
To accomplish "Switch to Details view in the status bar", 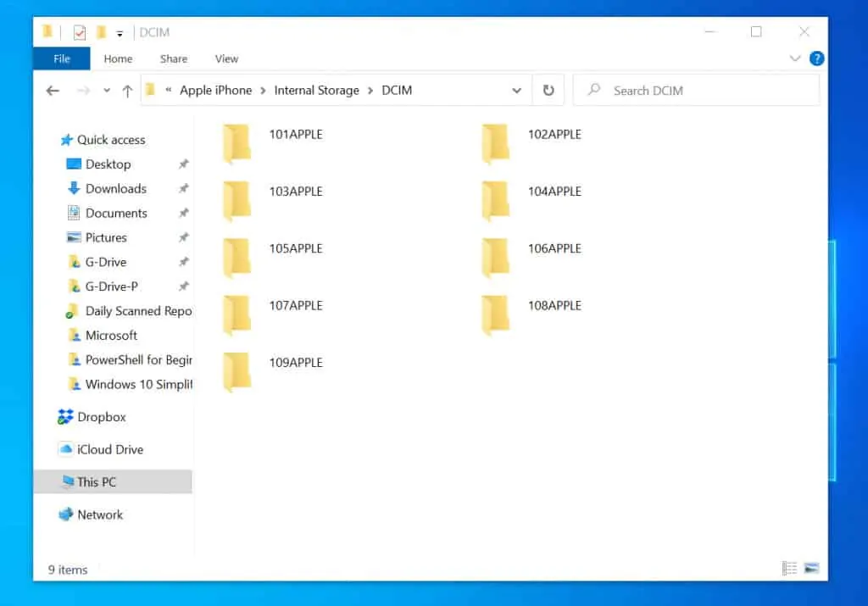I will [789, 569].
